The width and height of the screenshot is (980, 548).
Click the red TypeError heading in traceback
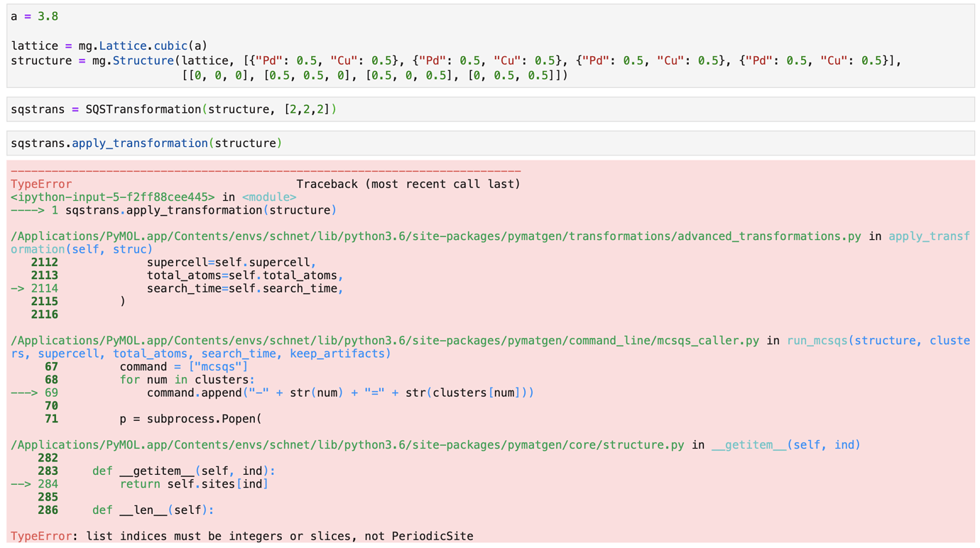click(41, 184)
